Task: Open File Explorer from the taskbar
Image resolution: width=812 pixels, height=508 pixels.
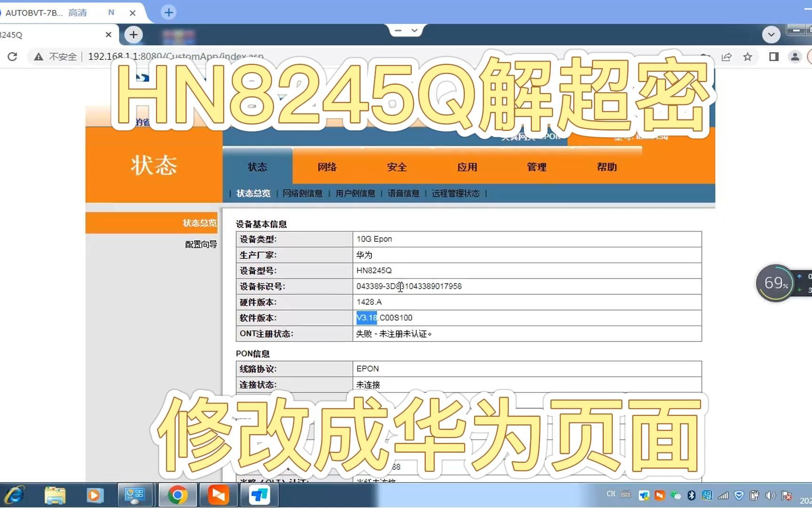Action: (55, 495)
